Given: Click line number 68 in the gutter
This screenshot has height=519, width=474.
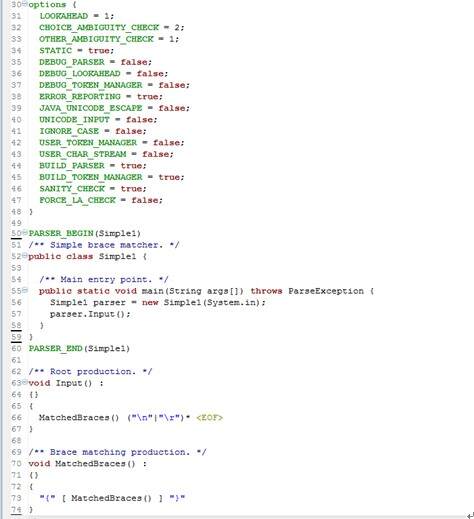Looking at the screenshot, I should [x=16, y=440].
